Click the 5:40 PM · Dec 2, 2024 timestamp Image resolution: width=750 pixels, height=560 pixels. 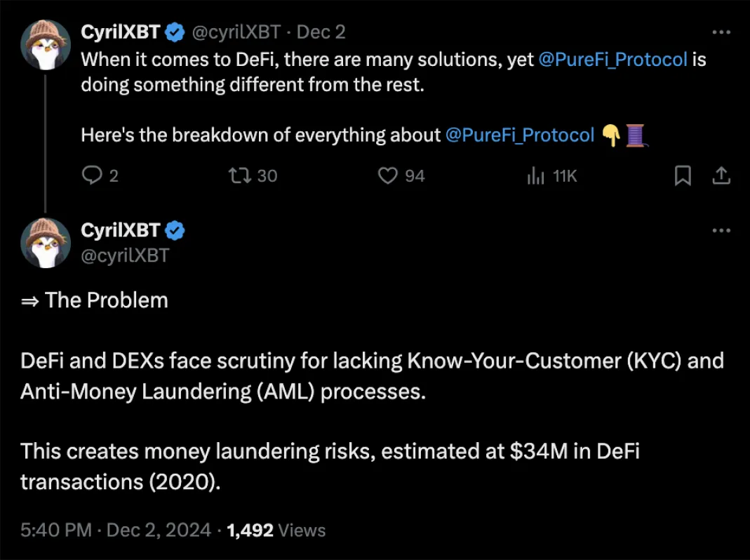pos(116,530)
